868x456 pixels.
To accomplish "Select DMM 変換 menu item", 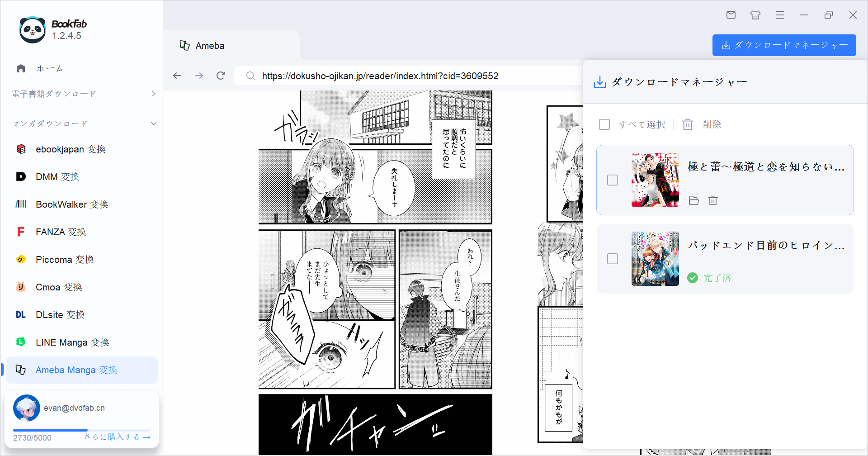I will click(82, 176).
